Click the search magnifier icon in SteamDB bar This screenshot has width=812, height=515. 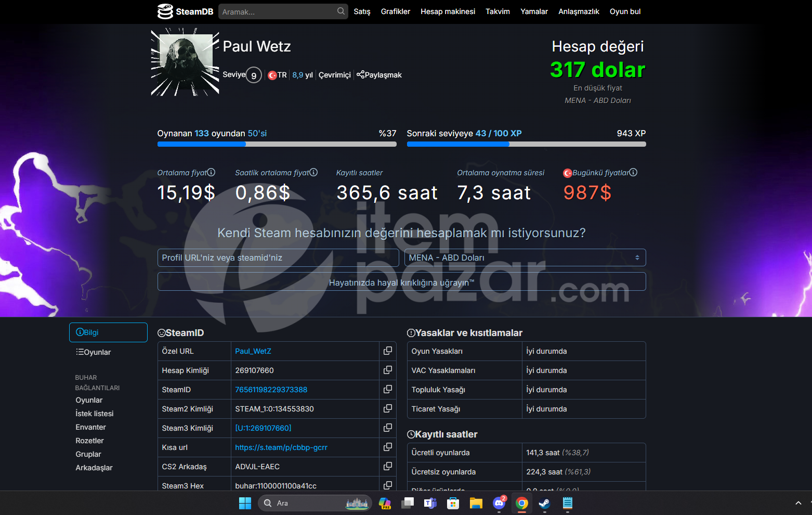click(340, 11)
